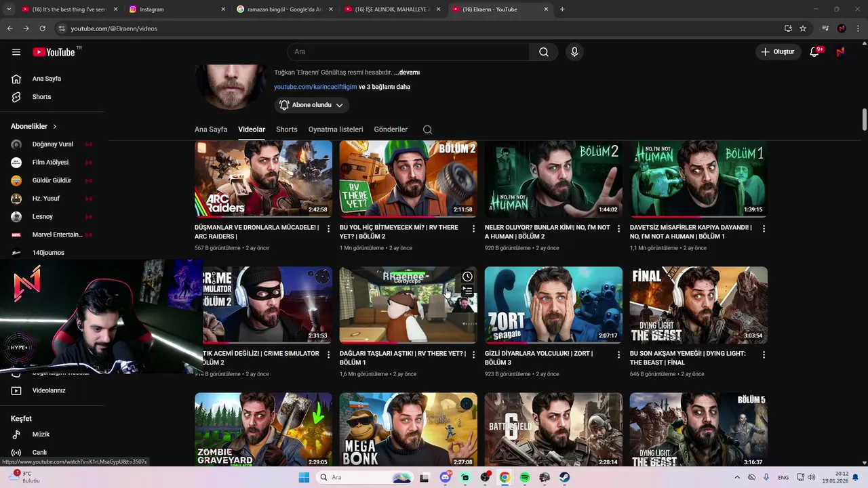The image size is (868, 488).
Task: Install app icon in address bar
Action: tap(788, 28)
